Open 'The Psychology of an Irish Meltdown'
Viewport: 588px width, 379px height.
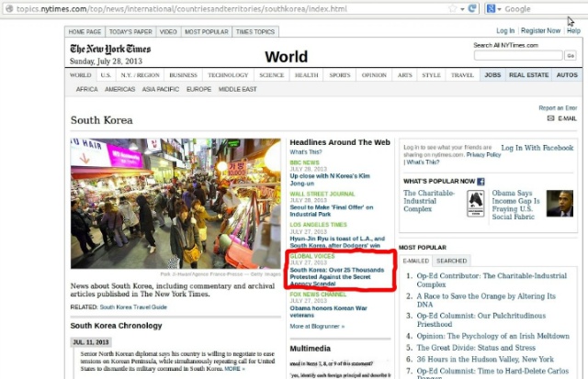[492, 336]
